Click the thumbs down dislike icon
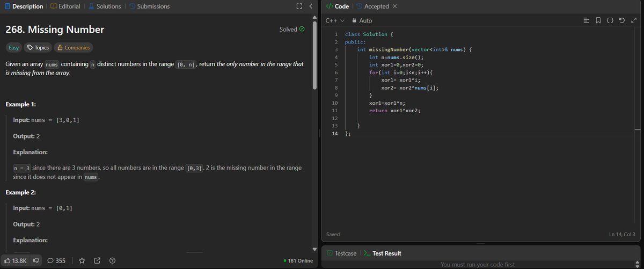644x269 pixels. pos(36,260)
